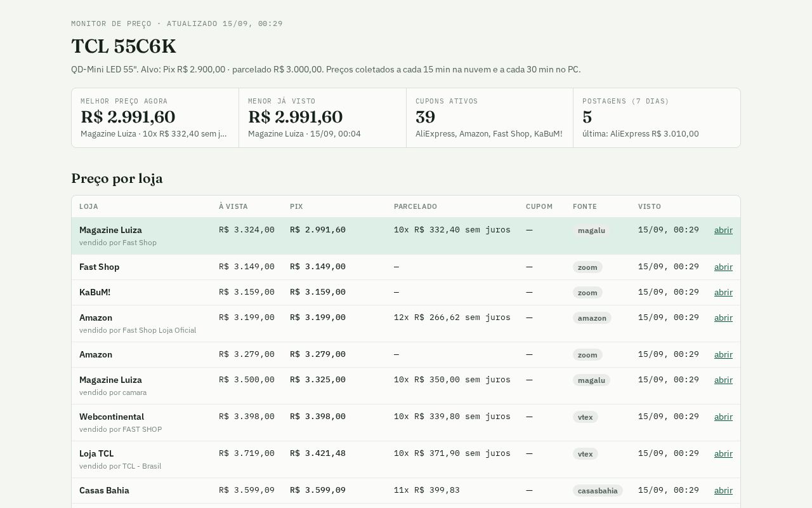Click the vtex source badge in the Loja TCL row
812x508 pixels.
click(x=586, y=454)
